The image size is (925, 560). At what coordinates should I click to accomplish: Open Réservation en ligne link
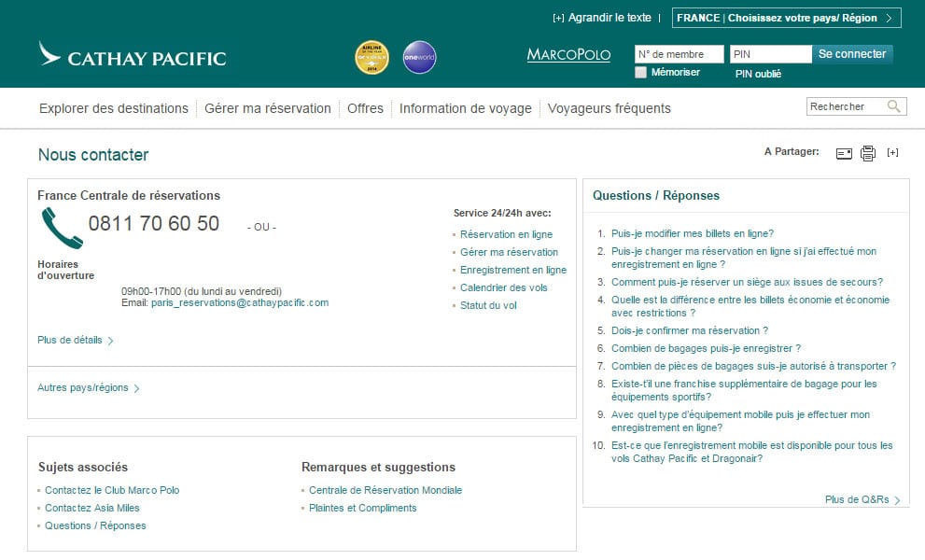tap(506, 234)
